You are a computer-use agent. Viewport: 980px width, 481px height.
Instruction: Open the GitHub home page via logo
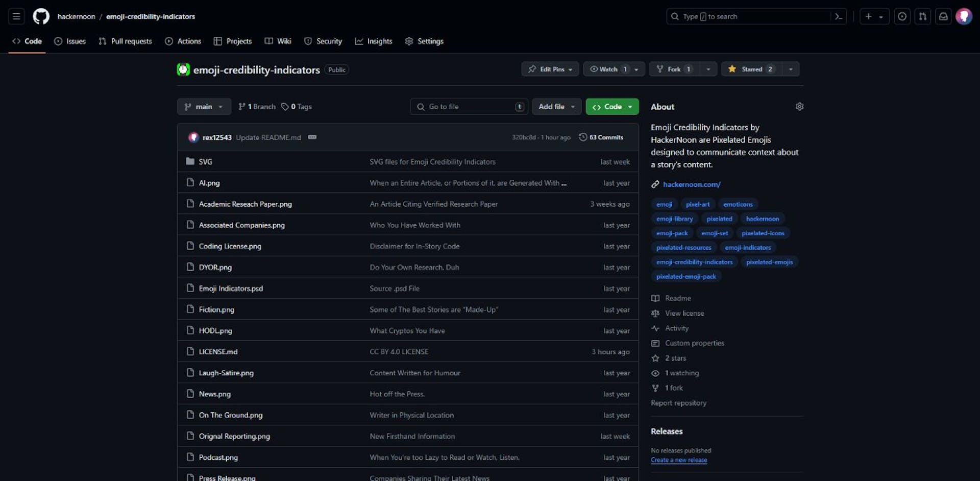(x=41, y=16)
